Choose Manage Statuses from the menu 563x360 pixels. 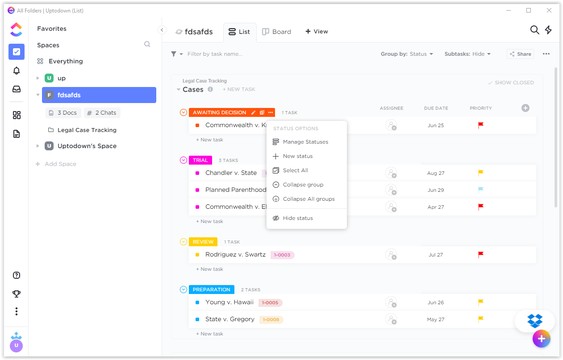click(x=305, y=142)
